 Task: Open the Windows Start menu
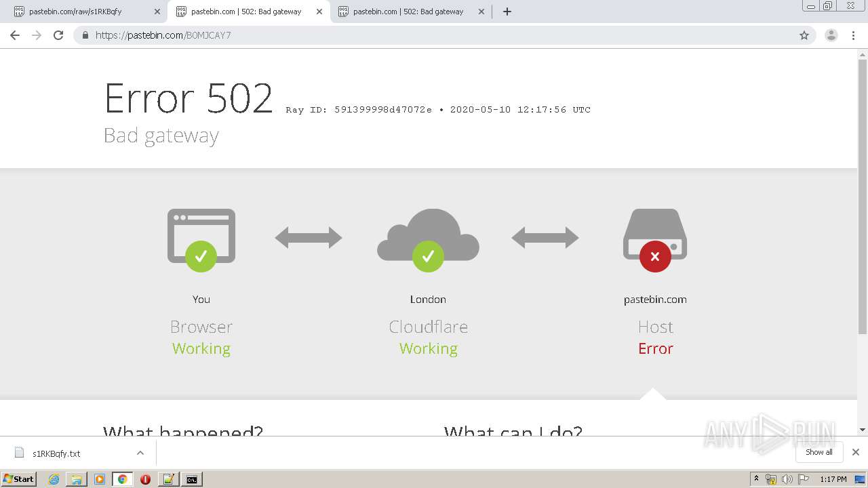[x=18, y=479]
